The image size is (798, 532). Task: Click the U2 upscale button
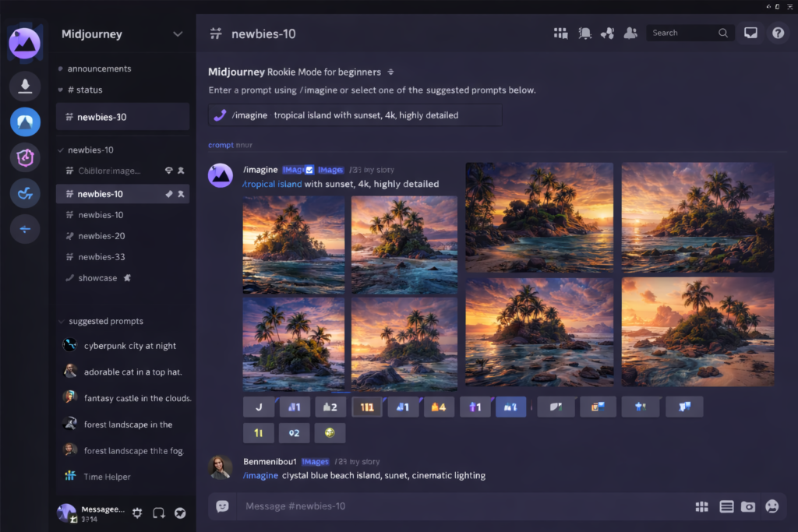330,407
